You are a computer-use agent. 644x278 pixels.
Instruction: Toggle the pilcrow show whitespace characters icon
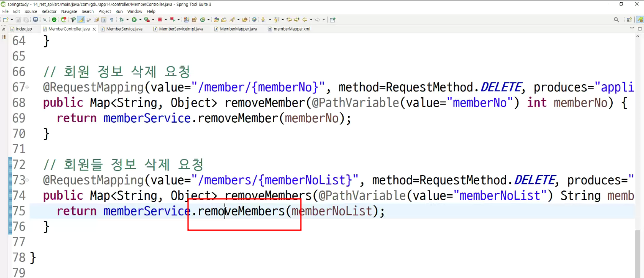(x=112, y=19)
